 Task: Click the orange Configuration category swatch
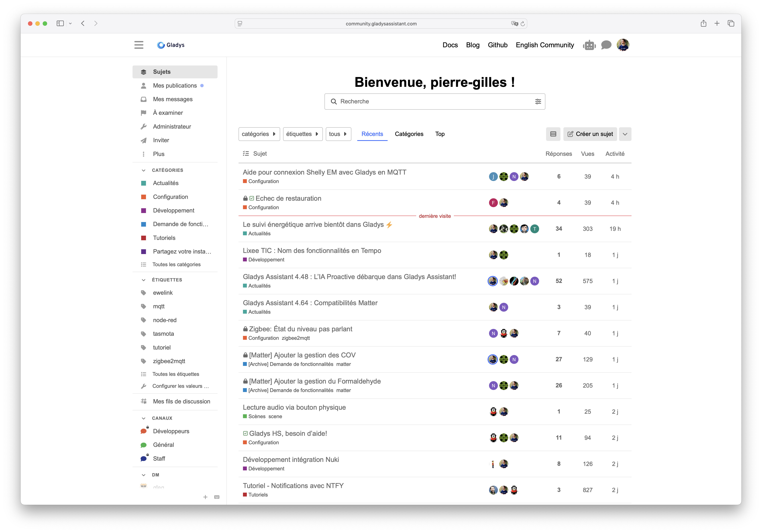144,197
